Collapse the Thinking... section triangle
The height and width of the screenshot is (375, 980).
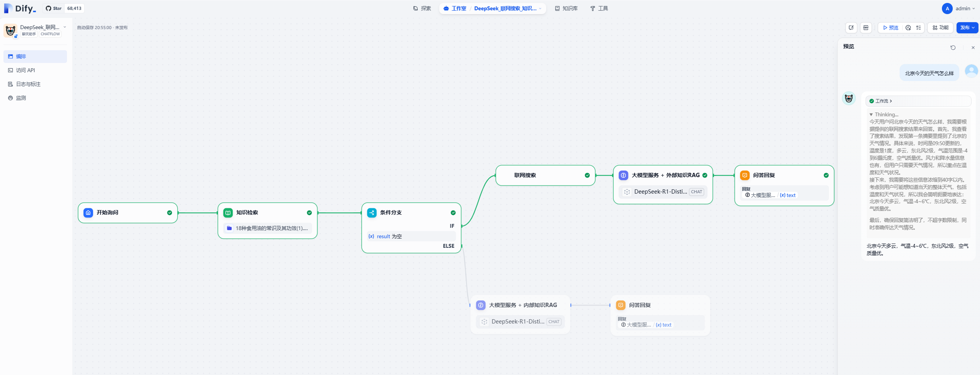click(x=871, y=115)
